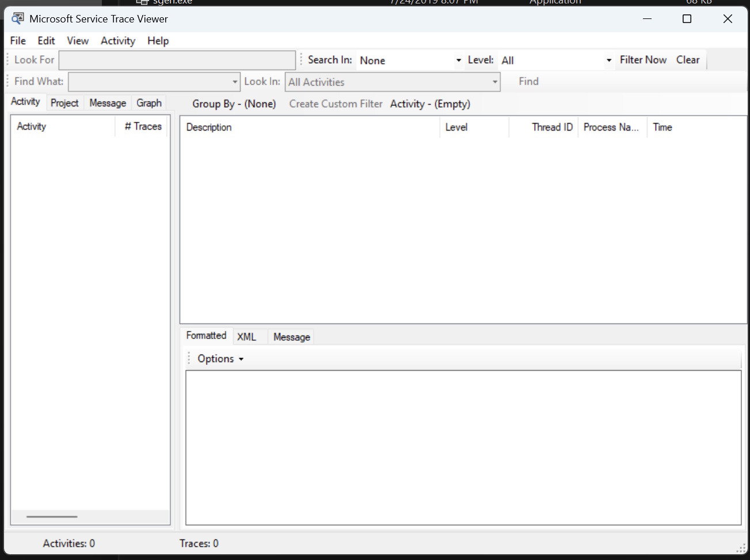Open the Find What combo box

click(x=154, y=82)
